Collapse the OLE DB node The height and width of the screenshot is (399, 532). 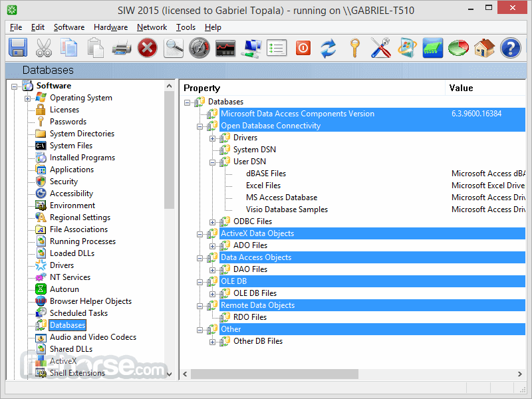[x=200, y=282]
